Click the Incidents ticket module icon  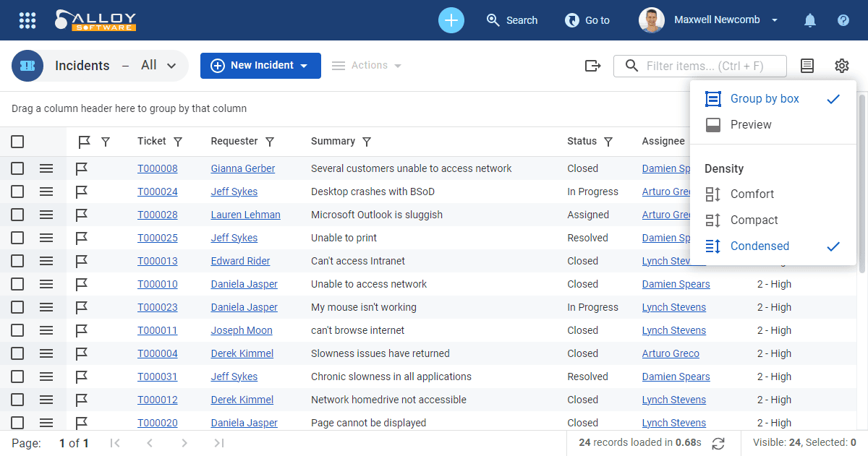click(27, 66)
